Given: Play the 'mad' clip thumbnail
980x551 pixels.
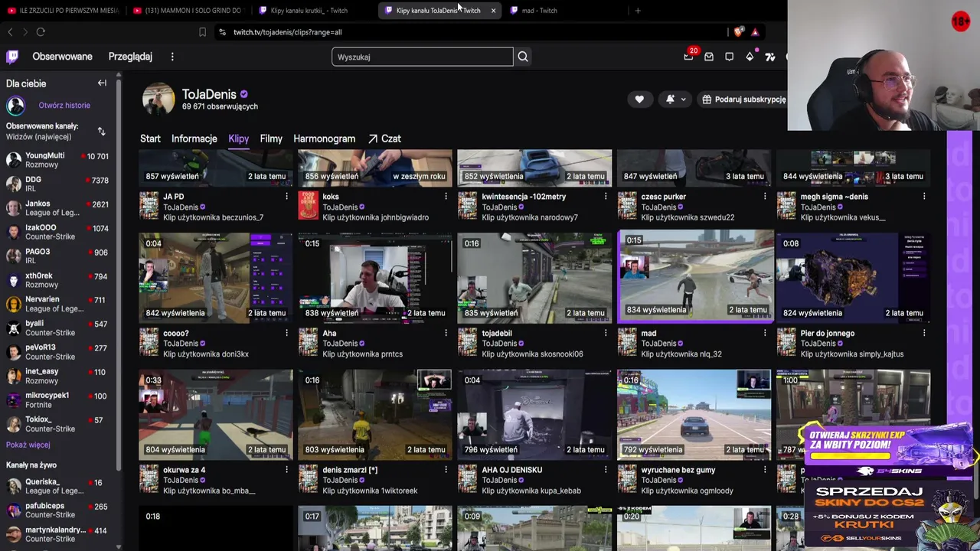Looking at the screenshot, I should 695,275.
